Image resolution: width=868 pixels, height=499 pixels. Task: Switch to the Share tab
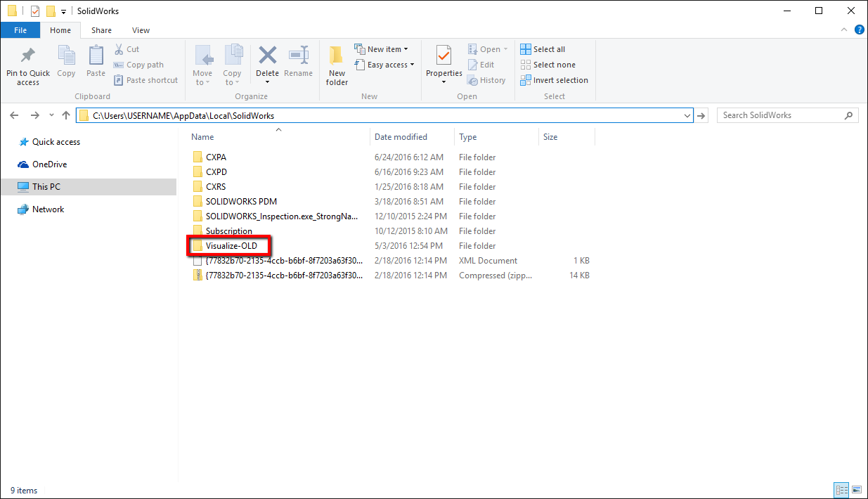(x=101, y=30)
